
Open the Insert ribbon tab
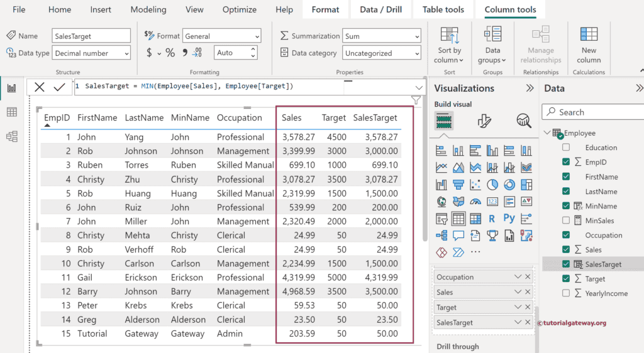tap(101, 9)
